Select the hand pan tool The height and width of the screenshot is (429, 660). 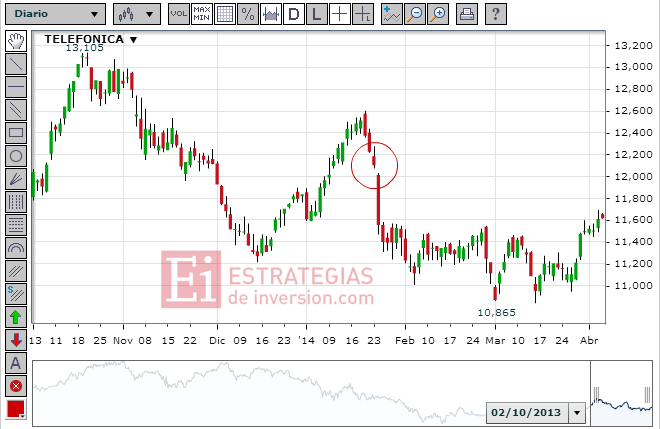[16, 41]
